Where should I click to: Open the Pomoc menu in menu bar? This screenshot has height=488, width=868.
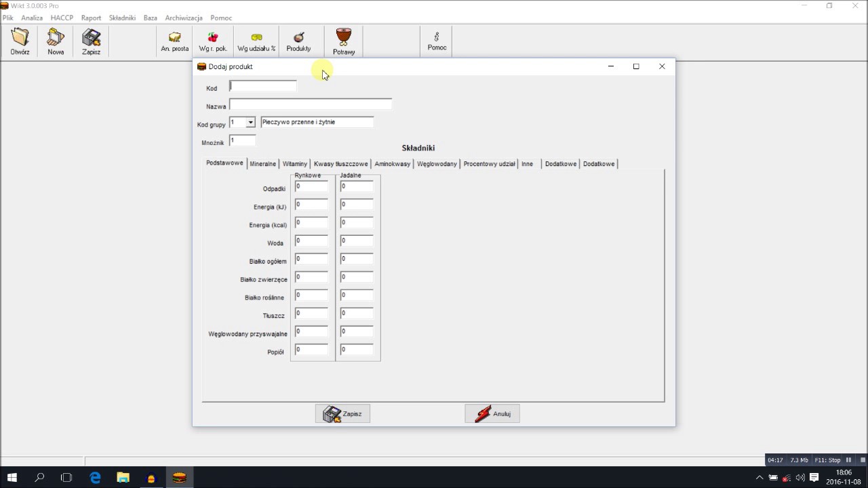pyautogui.click(x=221, y=18)
